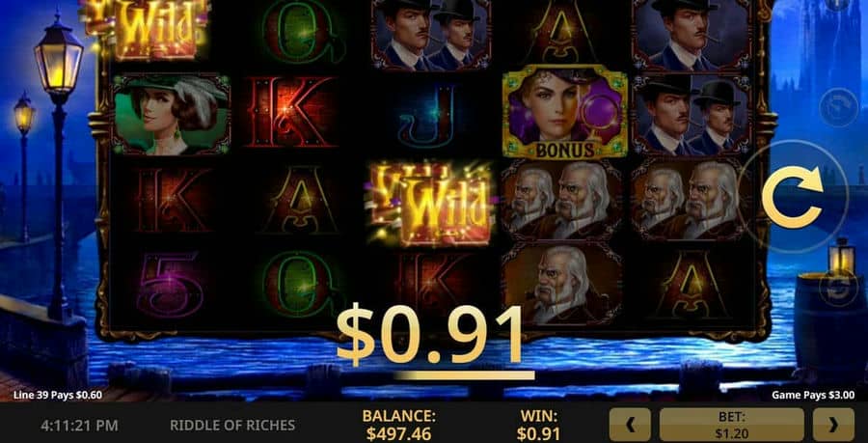Image resolution: width=868 pixels, height=443 pixels.
Task: Click the BONUS lady symbol
Action: [564, 112]
